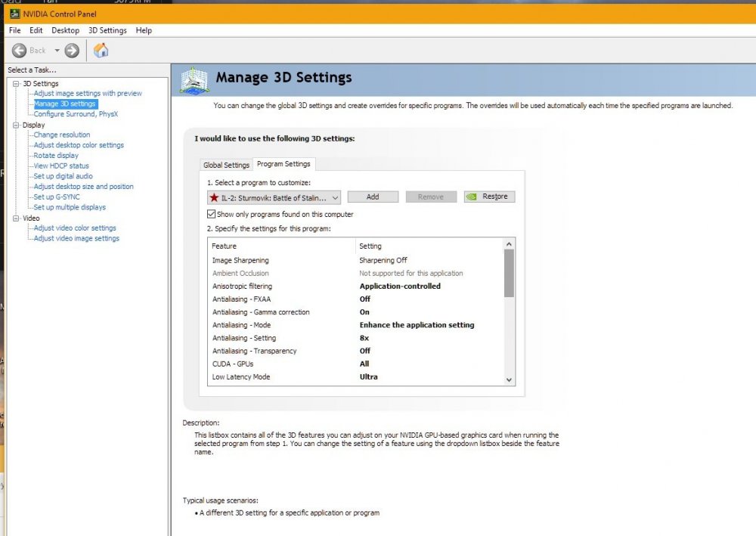Switch to the Global Settings tab
This screenshot has height=536, width=756.
pyautogui.click(x=226, y=165)
